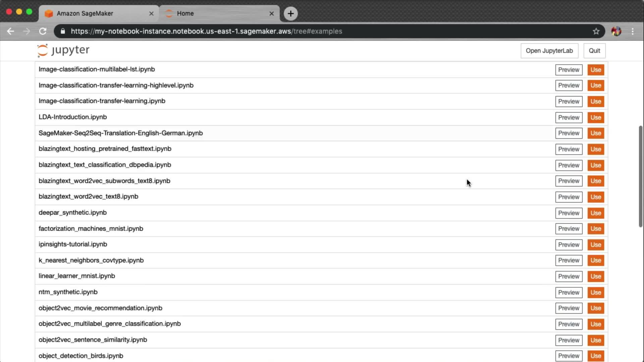Viewport: 644px width, 362px height.
Task: Switch to the Home tab
Action: (215, 13)
